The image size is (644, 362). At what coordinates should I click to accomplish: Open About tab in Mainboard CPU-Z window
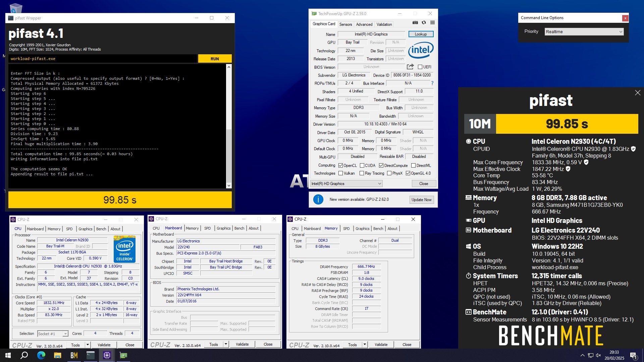(x=254, y=228)
